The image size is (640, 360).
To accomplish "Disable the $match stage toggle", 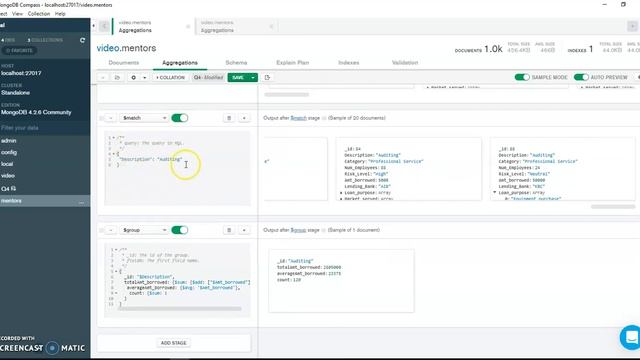I will pyautogui.click(x=180, y=118).
